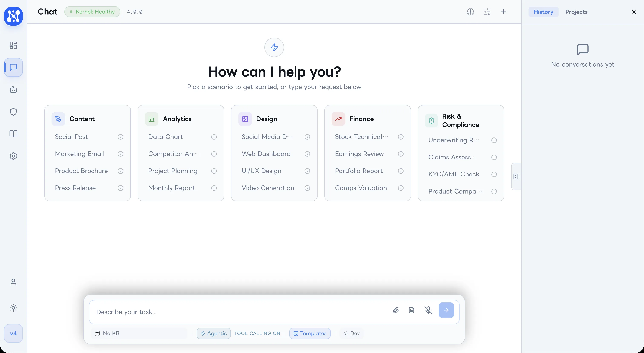This screenshot has height=353, width=644.
Task: Click the Templates button
Action: pos(310,333)
